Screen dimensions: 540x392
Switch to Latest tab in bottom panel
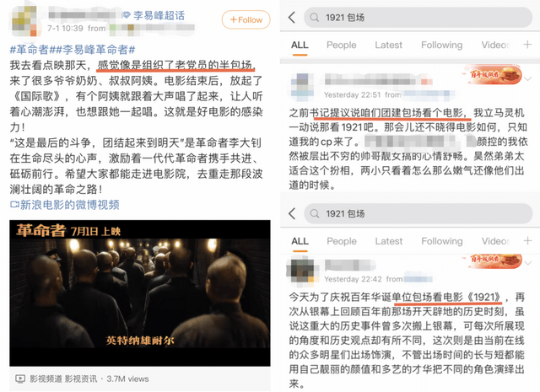point(389,241)
